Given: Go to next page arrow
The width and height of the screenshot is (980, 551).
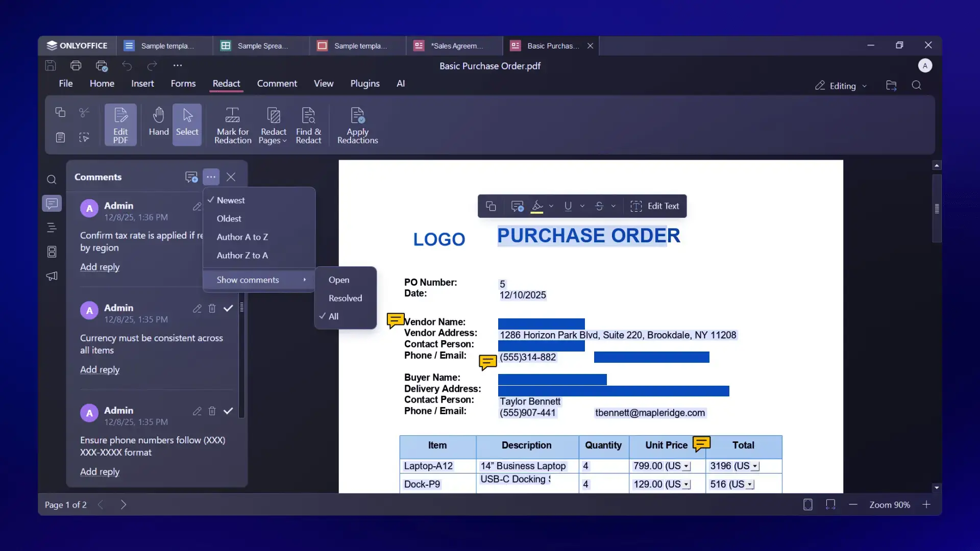Looking at the screenshot, I should pos(124,505).
